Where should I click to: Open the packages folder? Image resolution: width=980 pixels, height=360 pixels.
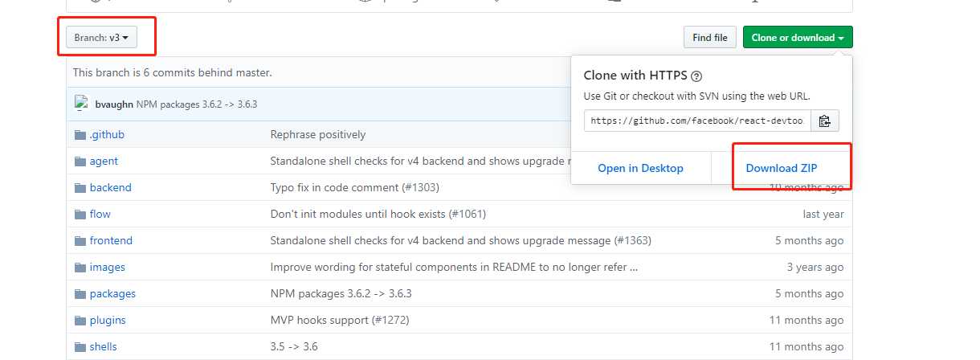pos(112,294)
